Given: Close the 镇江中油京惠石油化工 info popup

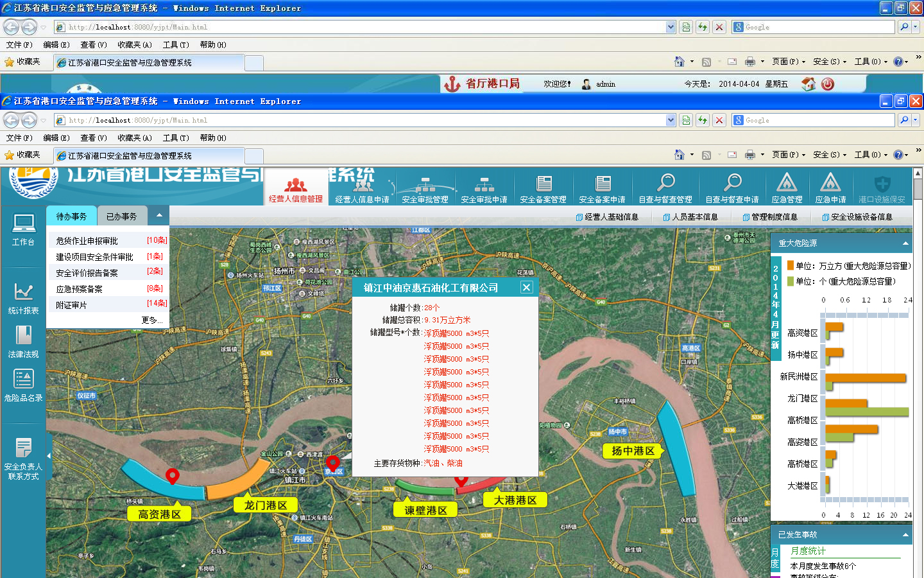Looking at the screenshot, I should tap(526, 288).
